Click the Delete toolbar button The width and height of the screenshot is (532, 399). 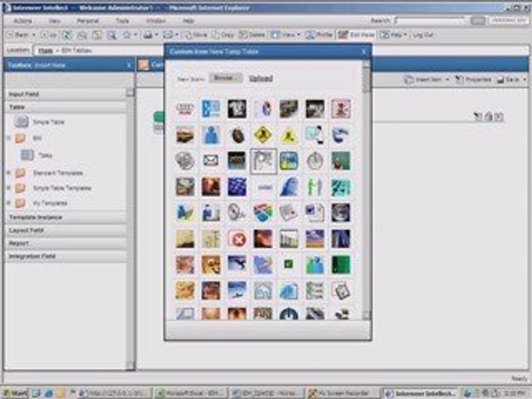click(x=252, y=34)
